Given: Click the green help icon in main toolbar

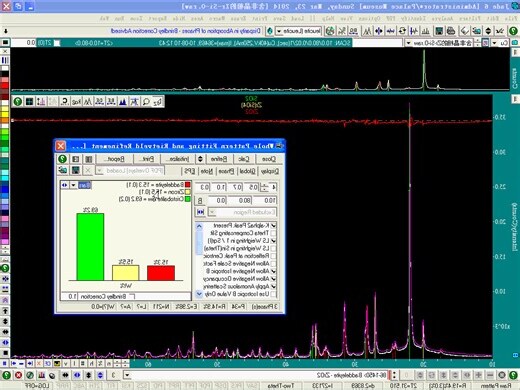Looking at the screenshot, I should click(513, 31).
